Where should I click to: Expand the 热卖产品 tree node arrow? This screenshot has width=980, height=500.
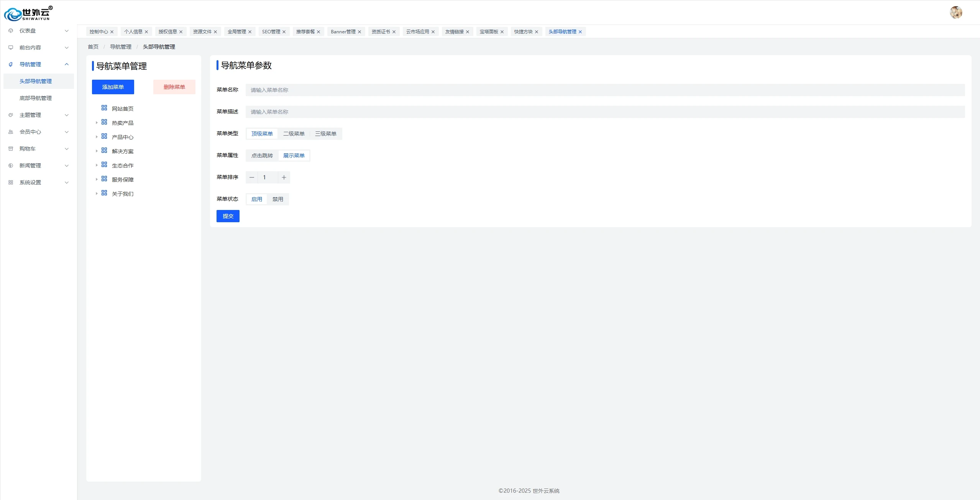coord(97,123)
